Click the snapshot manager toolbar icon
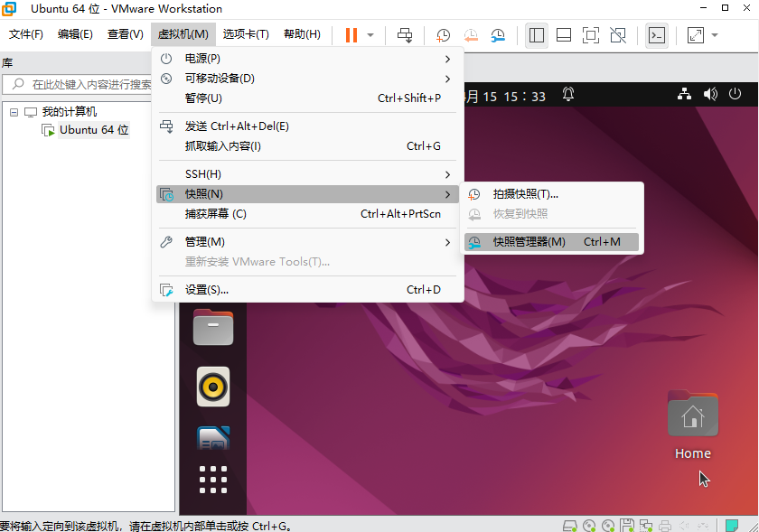This screenshot has width=759, height=532. (x=498, y=35)
